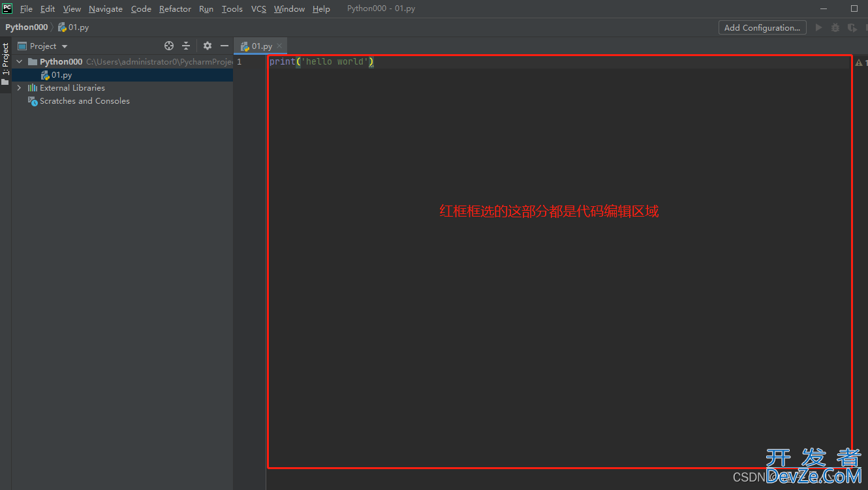Expand External Libraries node
The width and height of the screenshot is (868, 490).
pos(19,87)
